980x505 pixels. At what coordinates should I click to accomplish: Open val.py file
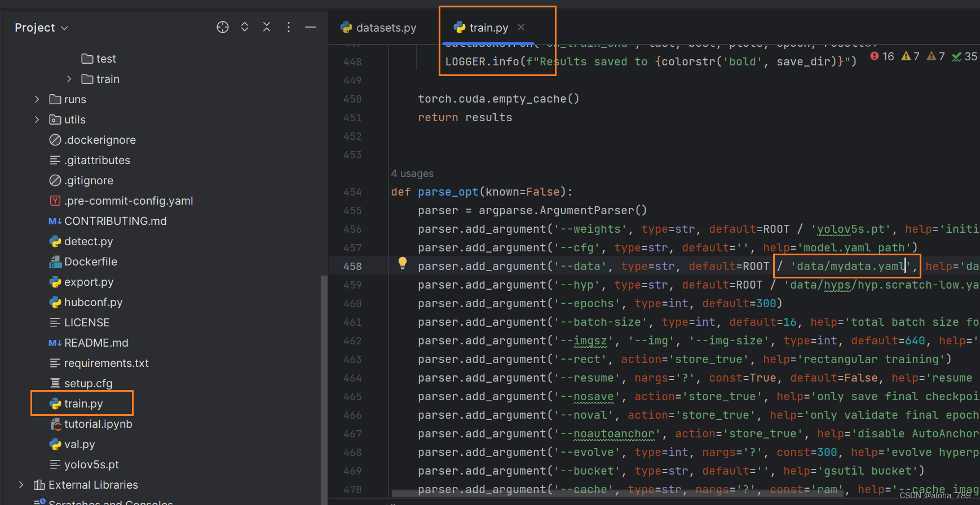click(72, 444)
